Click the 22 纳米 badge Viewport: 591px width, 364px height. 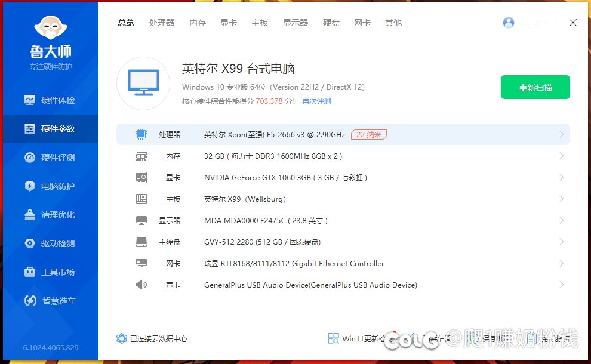[x=368, y=134]
